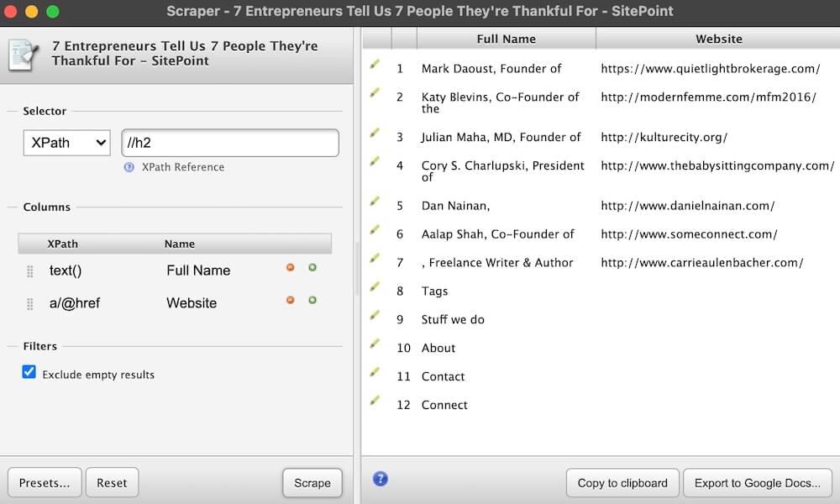
Task: Click the Full Name column header
Action: (506, 39)
